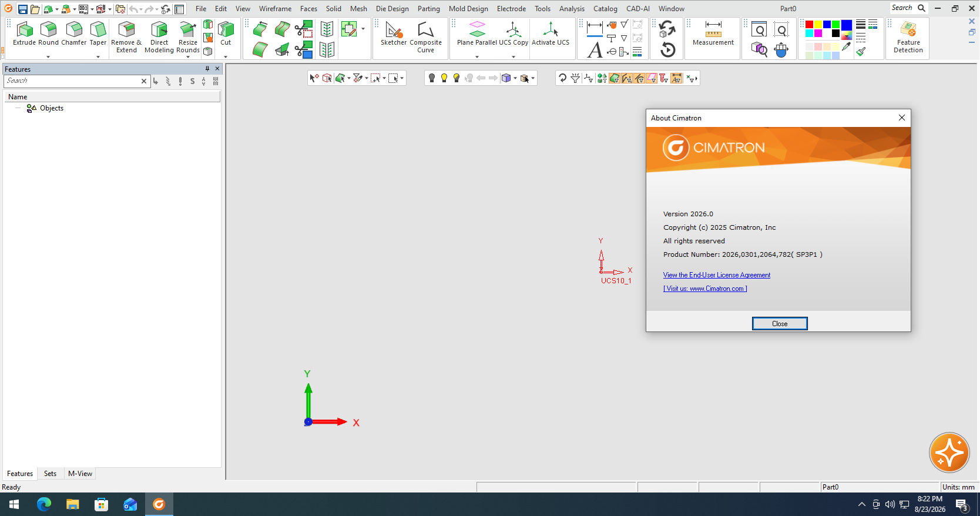The width and height of the screenshot is (980, 516).
Task: Select the Cut tool
Action: click(x=226, y=33)
